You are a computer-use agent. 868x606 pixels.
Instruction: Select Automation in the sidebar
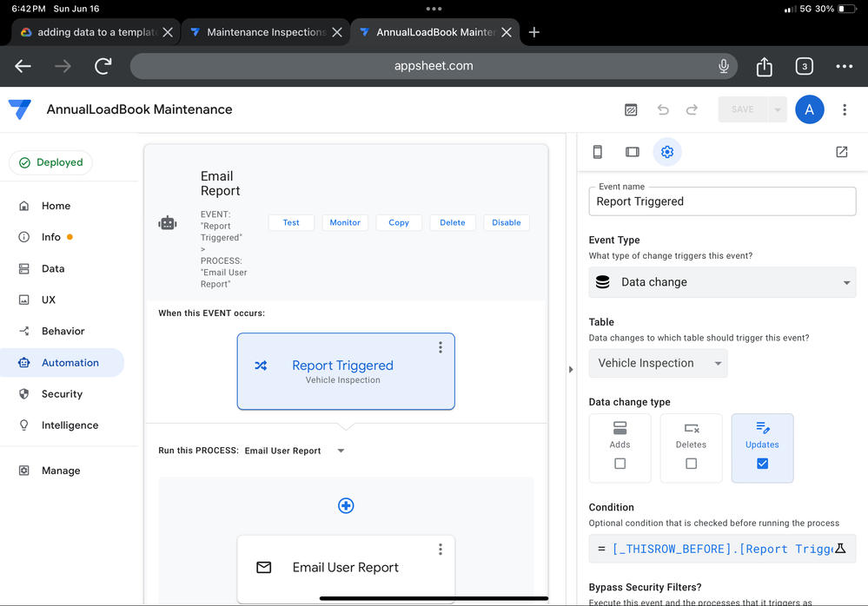coord(62,363)
